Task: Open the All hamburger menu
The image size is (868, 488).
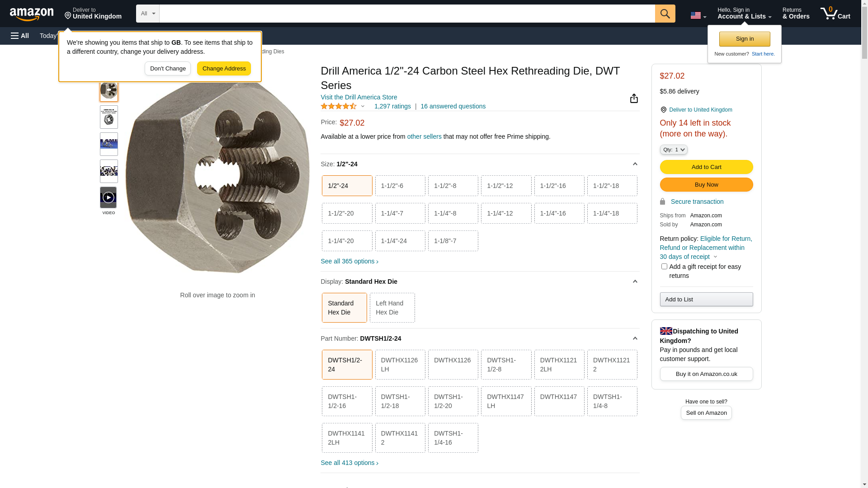Action: click(20, 36)
